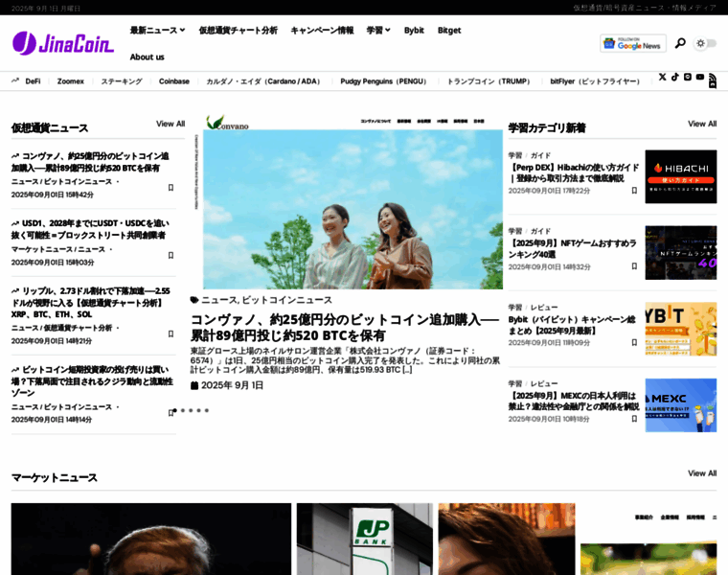The image size is (728, 575).
Task: View All in 学習カテゴリ新着 section
Action: pos(702,124)
